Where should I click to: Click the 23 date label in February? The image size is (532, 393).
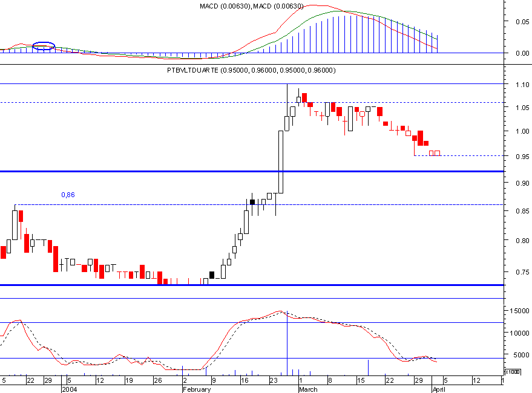274,380
